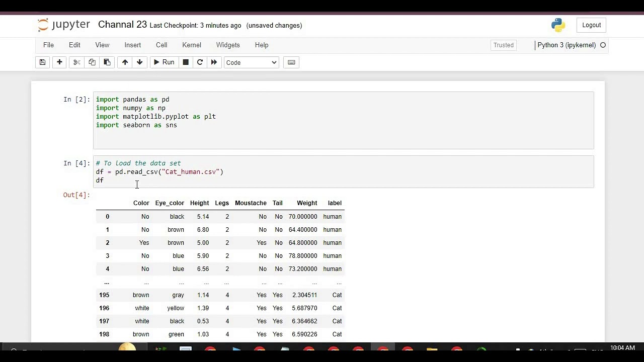This screenshot has width=644, height=362.
Task: Click into the imports code cell
Action: click(x=343, y=121)
